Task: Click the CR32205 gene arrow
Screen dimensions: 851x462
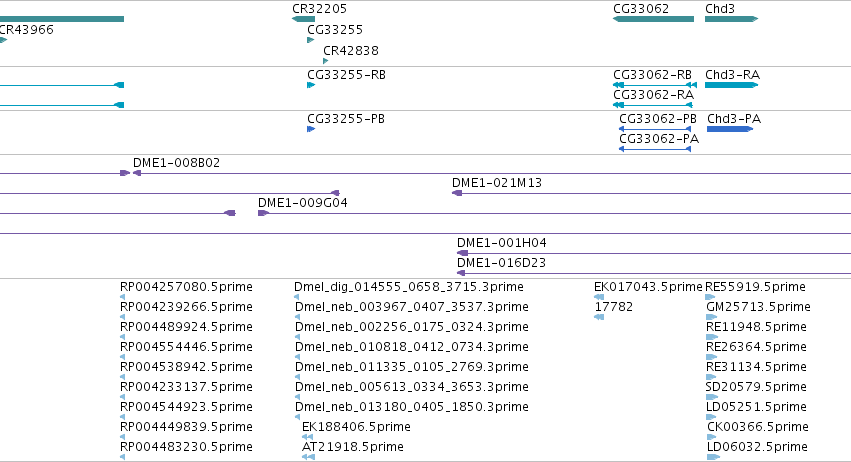Action: [x=303, y=19]
